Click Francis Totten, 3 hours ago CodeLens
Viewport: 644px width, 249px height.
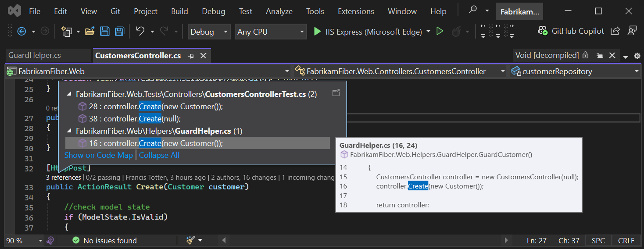166,178
